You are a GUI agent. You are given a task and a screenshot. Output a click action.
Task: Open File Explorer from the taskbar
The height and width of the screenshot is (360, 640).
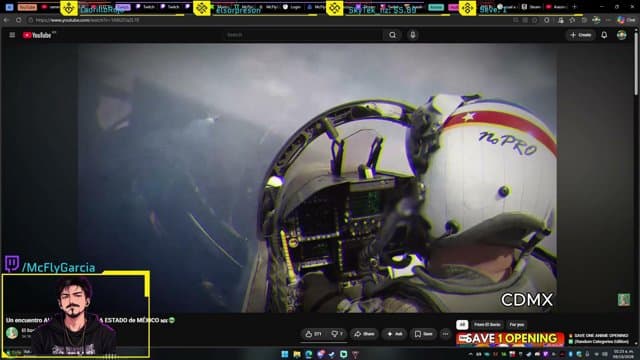[297, 354]
